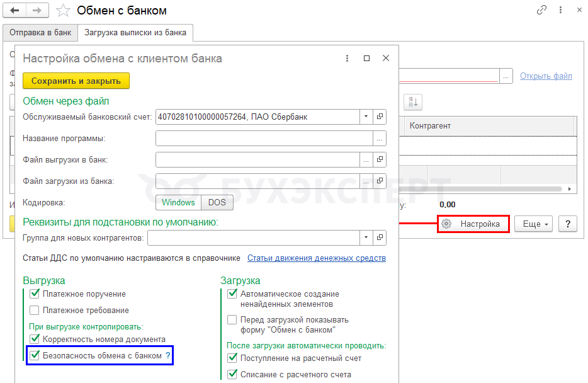Open the Статьи движения денежных средств link
Image resolution: width=588 pixels, height=383 pixels.
tap(317, 258)
